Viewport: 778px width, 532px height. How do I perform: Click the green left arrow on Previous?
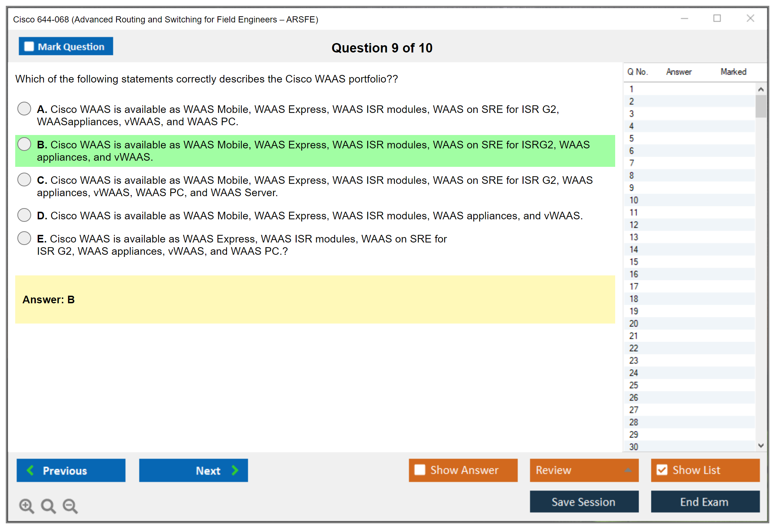coord(30,470)
